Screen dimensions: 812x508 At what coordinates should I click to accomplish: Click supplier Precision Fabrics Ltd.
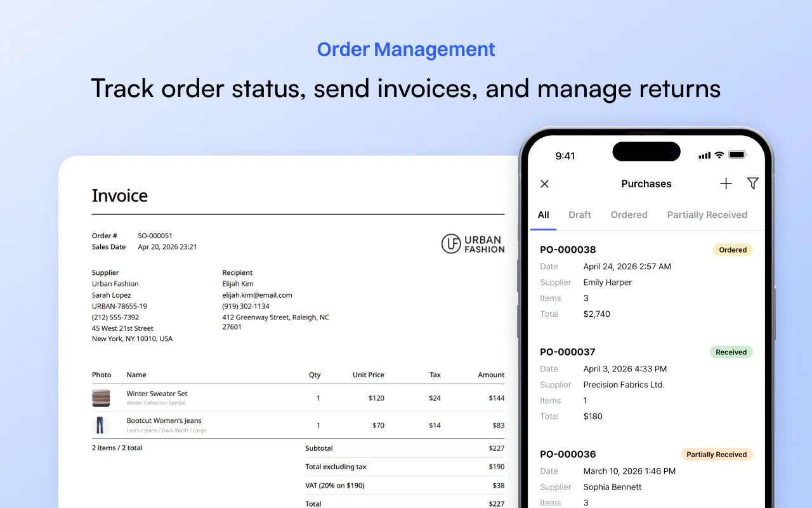coord(624,385)
